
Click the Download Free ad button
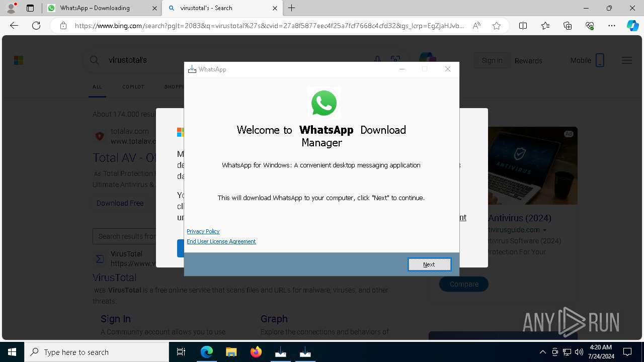point(120,203)
